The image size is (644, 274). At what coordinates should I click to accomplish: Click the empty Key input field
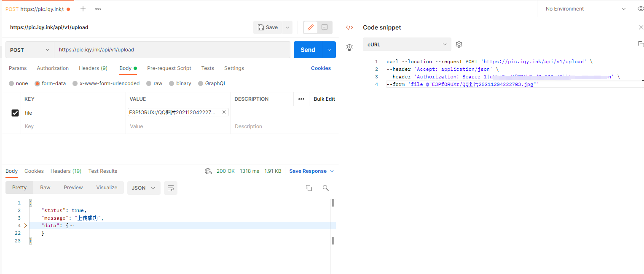tap(73, 126)
